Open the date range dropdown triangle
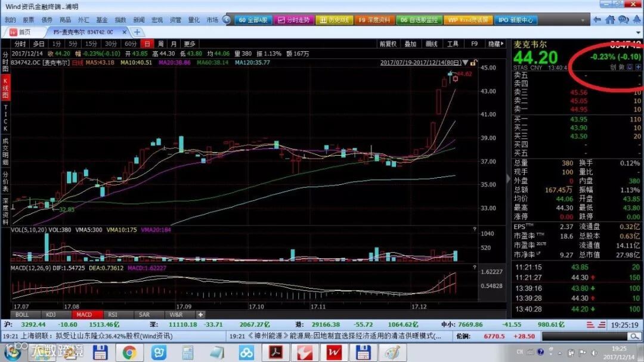Screen dimensions: 644x362 (465, 63)
